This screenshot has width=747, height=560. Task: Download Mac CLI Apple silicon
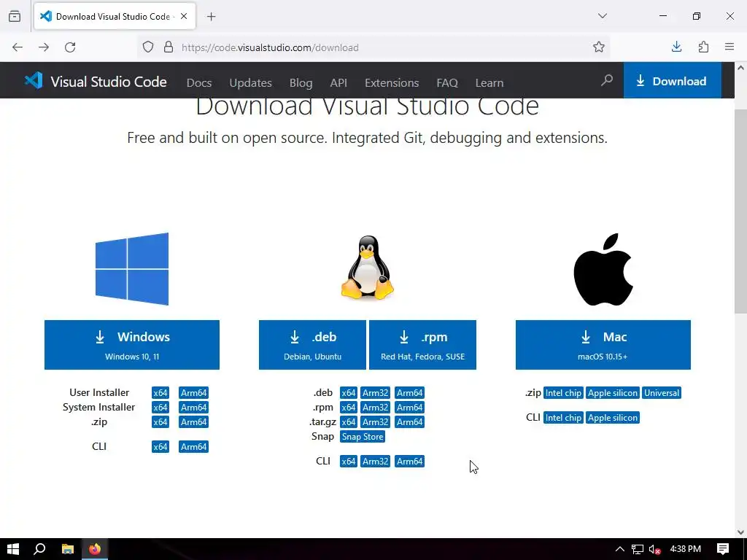613,418
